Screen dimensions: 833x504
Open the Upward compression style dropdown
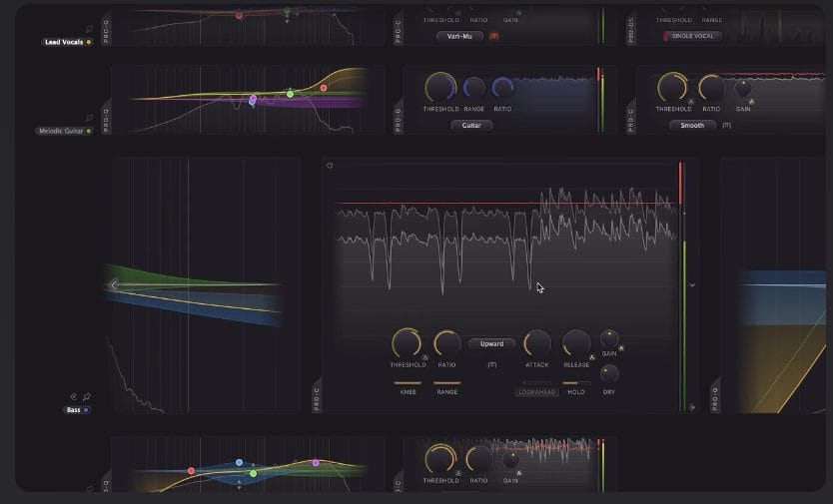coord(491,343)
